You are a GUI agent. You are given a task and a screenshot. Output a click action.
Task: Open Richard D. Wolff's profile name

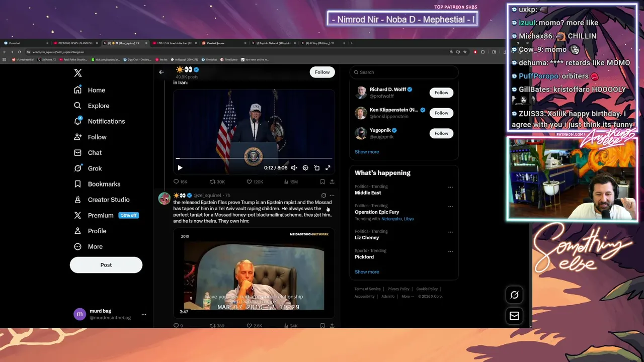388,89
